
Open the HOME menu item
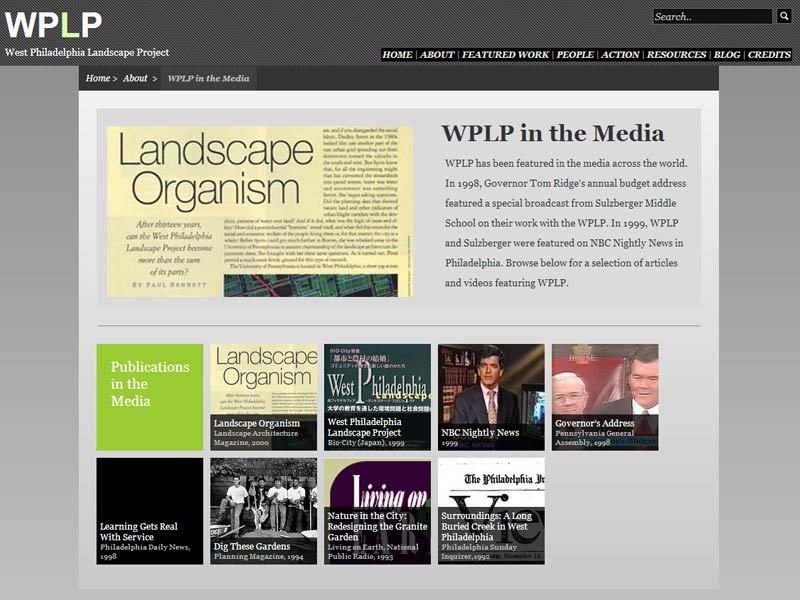397,55
